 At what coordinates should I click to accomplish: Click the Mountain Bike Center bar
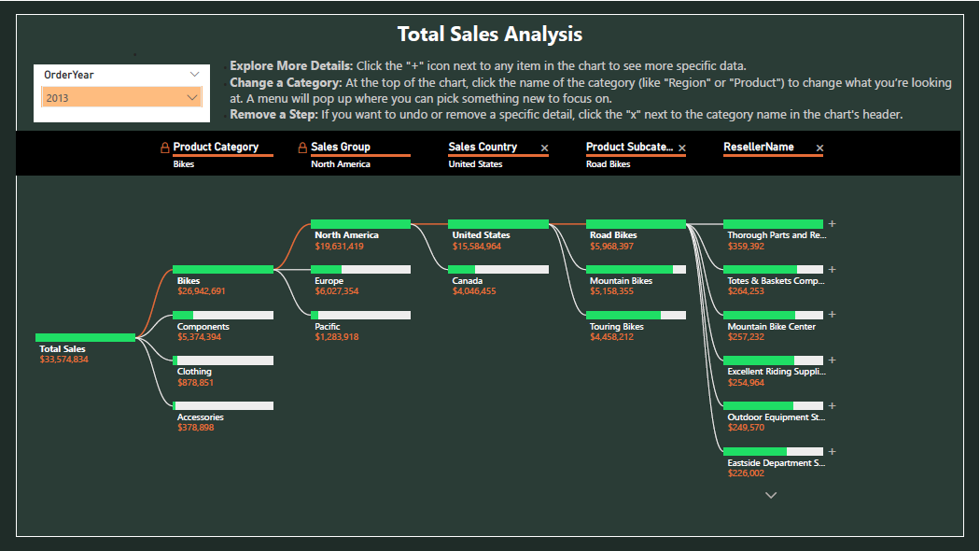point(773,316)
